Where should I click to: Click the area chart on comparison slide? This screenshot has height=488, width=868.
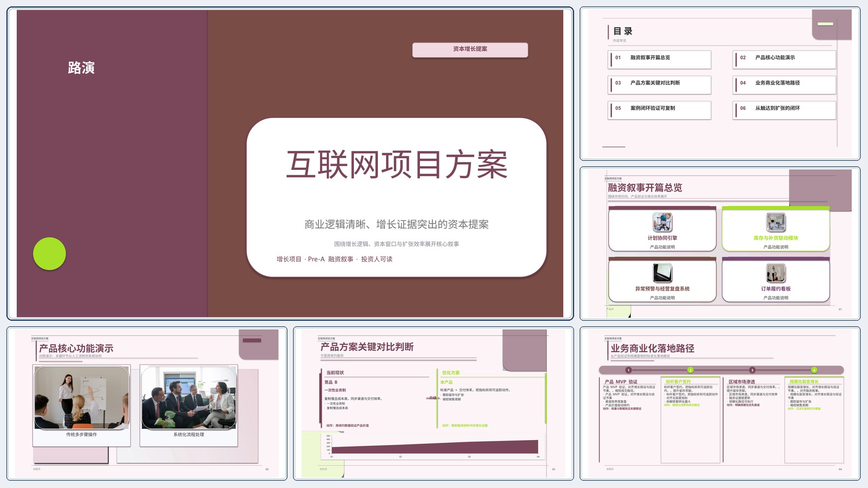pyautogui.click(x=432, y=446)
